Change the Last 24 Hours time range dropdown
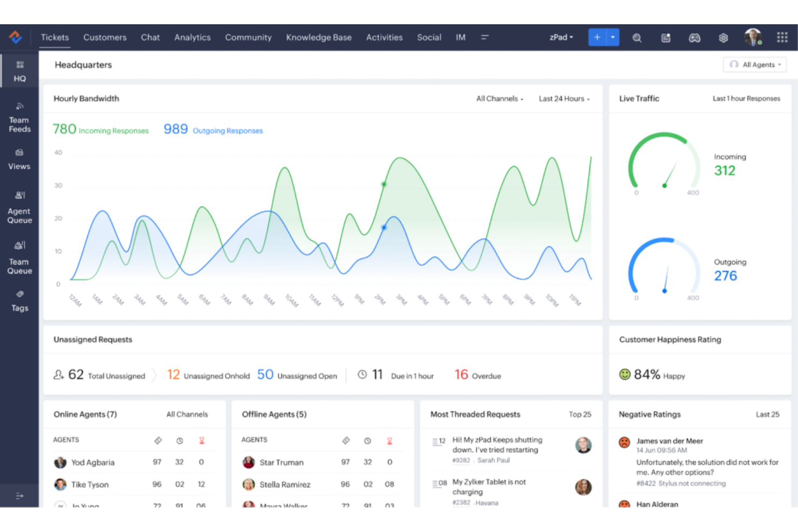Viewport: 798px width, 532px height. 563,99
